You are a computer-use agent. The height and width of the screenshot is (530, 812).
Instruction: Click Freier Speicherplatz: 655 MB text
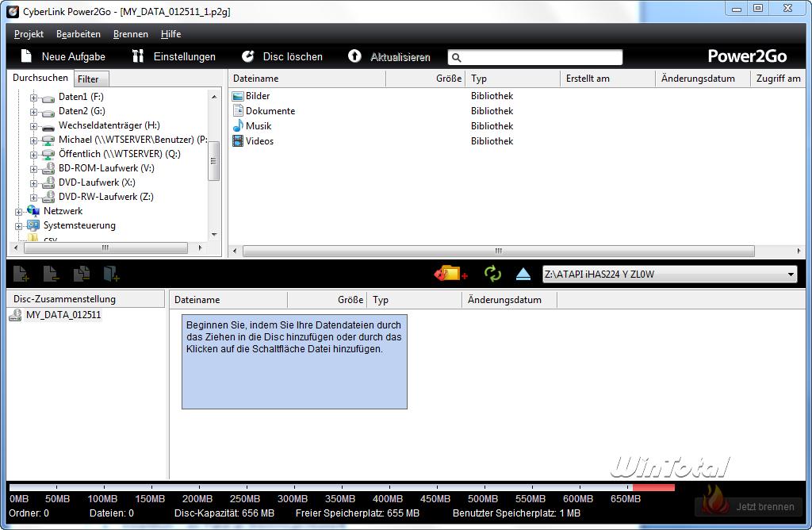pos(358,513)
